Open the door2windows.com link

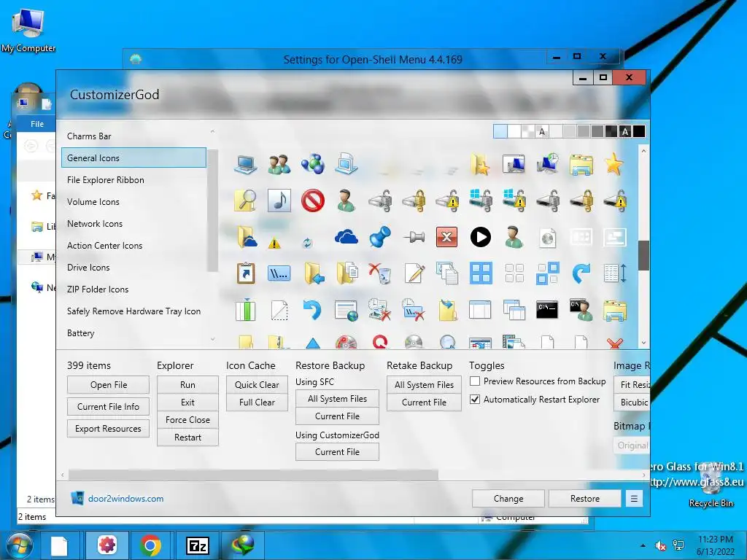point(125,499)
